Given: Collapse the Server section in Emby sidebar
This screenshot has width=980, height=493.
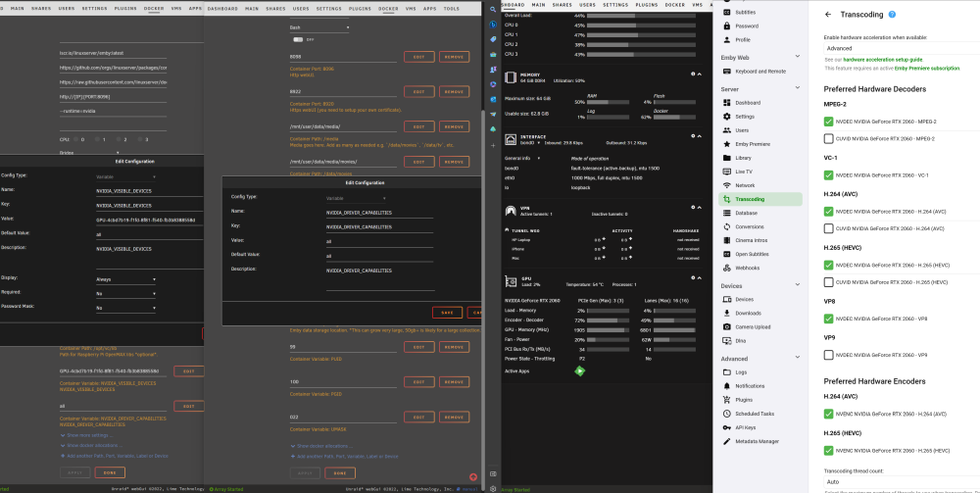Looking at the screenshot, I should point(797,89).
